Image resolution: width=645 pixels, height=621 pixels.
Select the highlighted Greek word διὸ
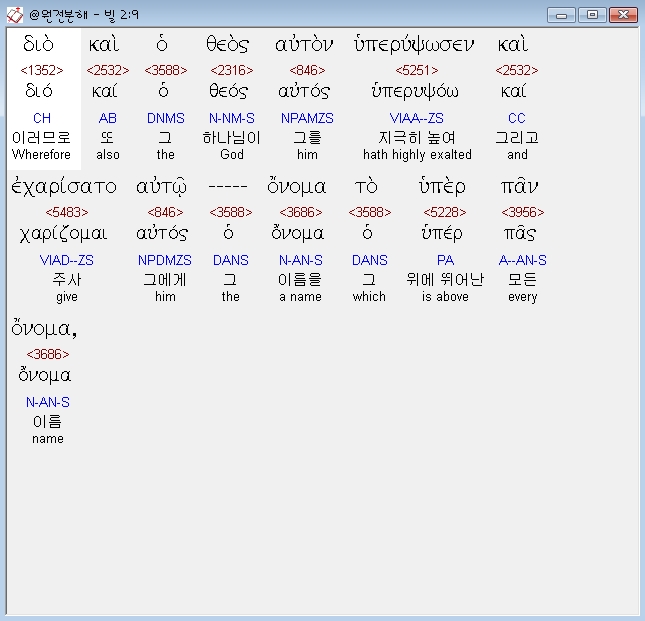coord(39,44)
